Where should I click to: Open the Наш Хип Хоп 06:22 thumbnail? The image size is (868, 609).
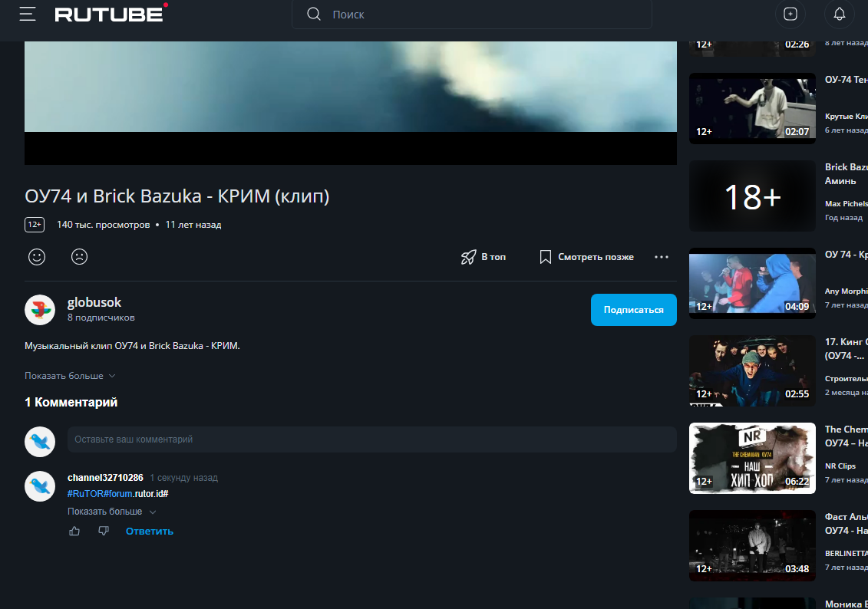[752, 458]
